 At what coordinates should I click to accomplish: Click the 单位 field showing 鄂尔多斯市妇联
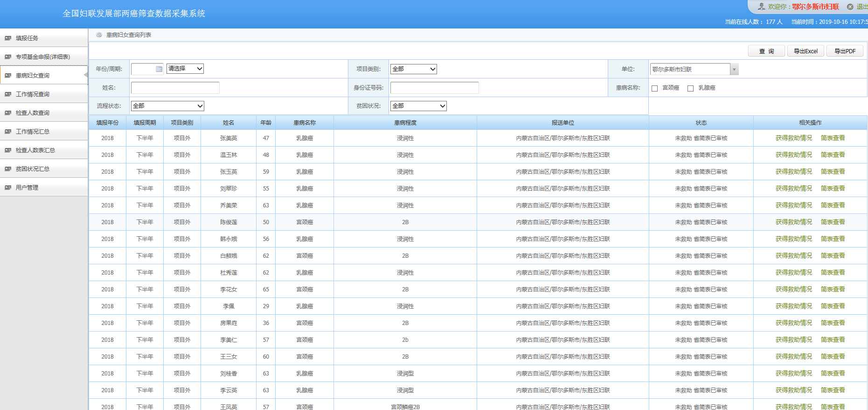690,70
